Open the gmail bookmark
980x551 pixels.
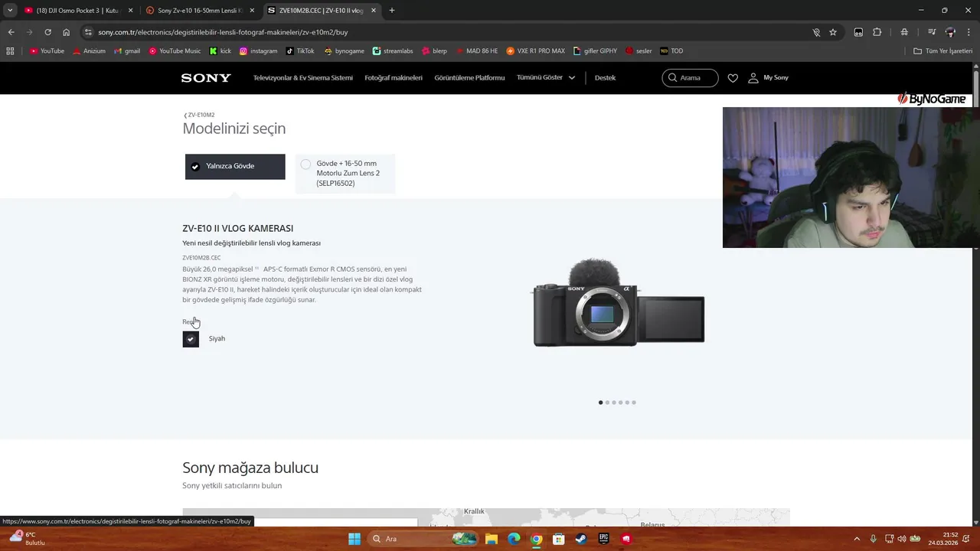point(127,51)
